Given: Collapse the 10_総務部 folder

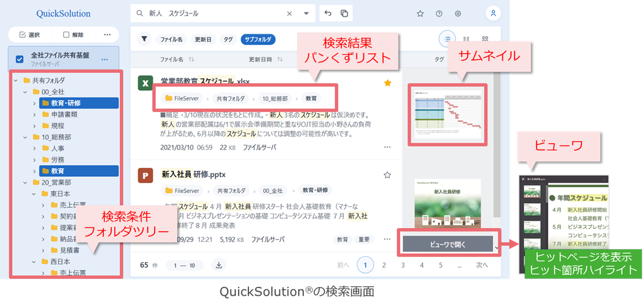Looking at the screenshot, I should pyautogui.click(x=25, y=137).
